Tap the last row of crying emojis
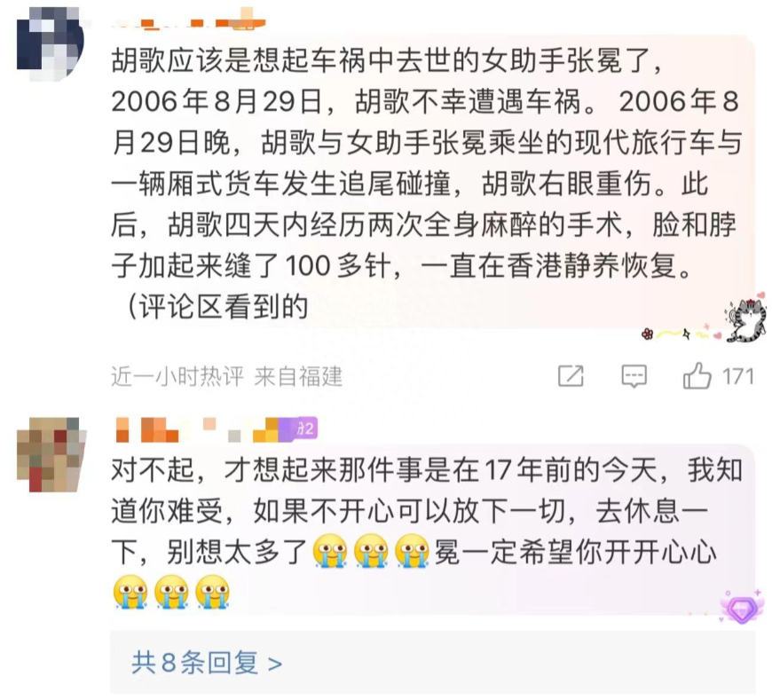Screen dimensions: 772x700 coord(171,592)
